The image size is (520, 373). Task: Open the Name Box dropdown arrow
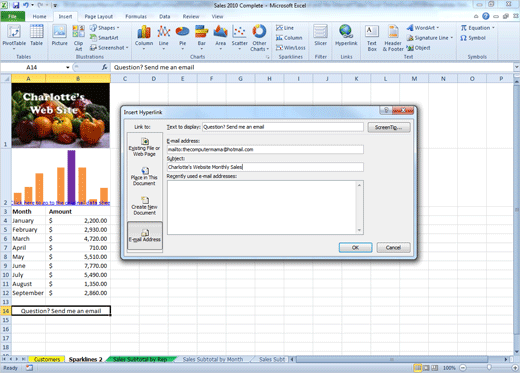coord(68,67)
